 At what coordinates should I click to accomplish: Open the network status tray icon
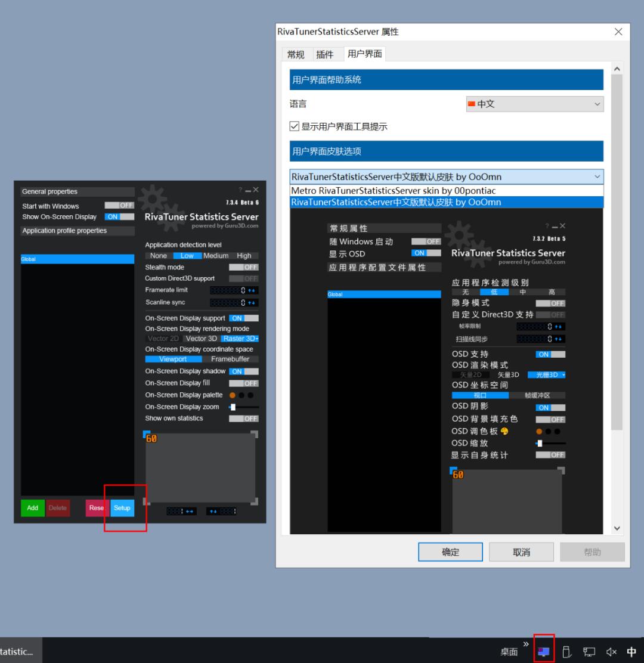click(x=589, y=652)
